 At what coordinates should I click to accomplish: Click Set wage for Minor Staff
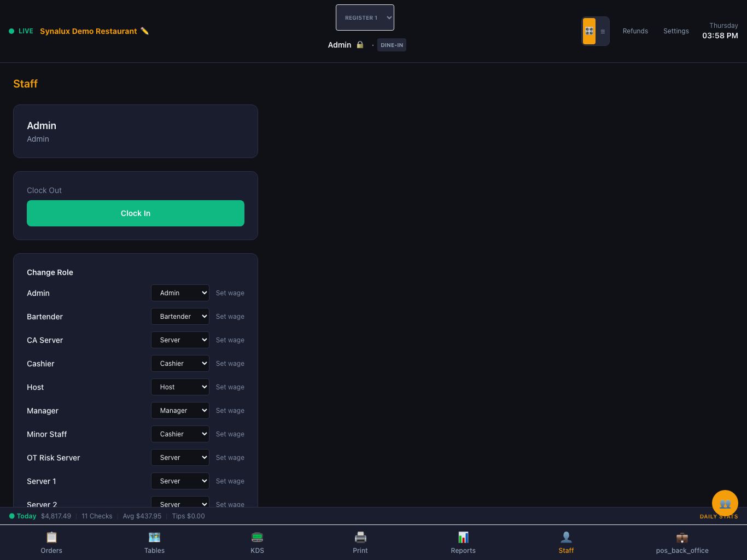tap(230, 434)
